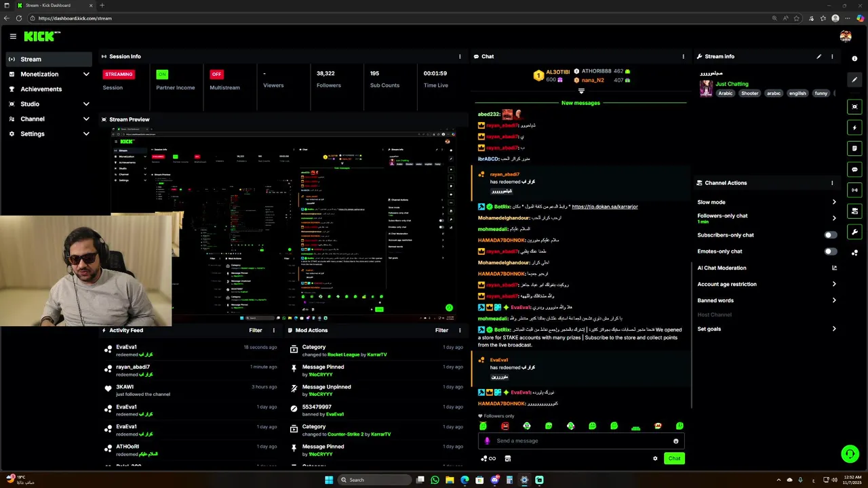Open the Activity Feed Filter
This screenshot has width=868, height=488.
[256, 330]
